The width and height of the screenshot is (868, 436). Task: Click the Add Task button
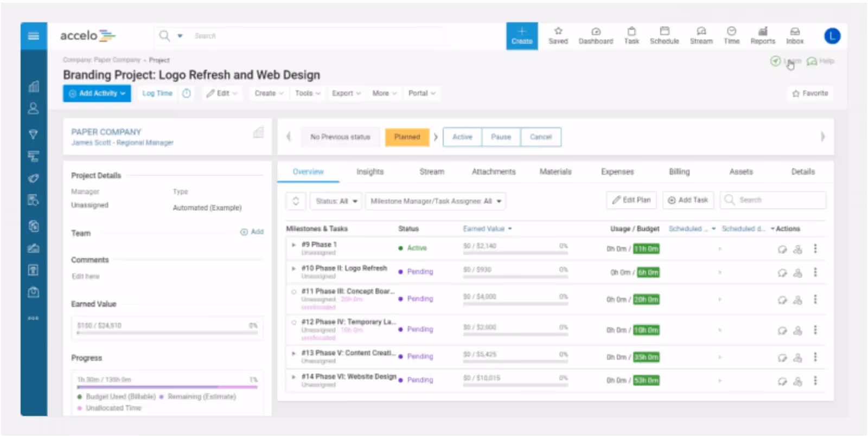688,200
